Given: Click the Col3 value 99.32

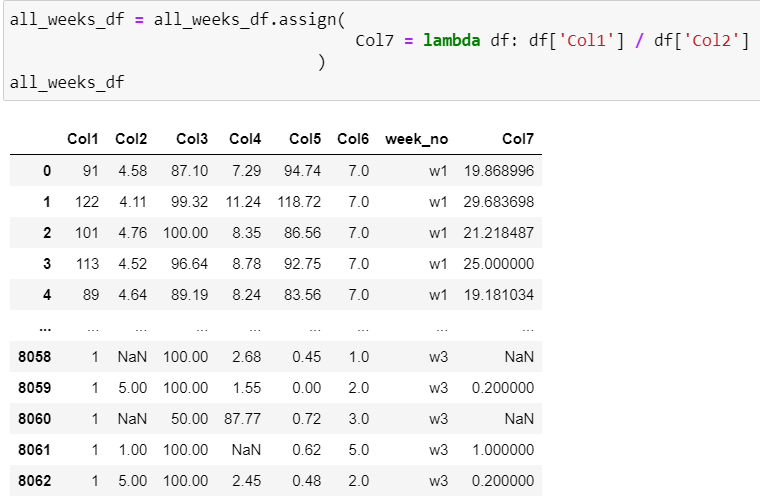Looking at the screenshot, I should tap(190, 202).
